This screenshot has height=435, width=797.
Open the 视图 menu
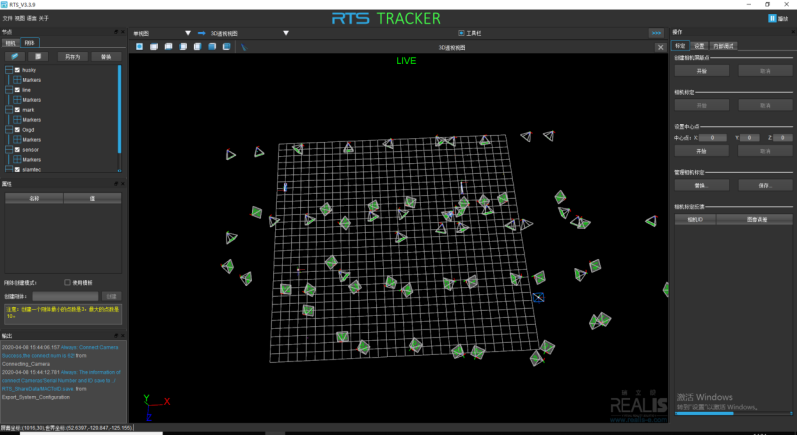(19, 18)
